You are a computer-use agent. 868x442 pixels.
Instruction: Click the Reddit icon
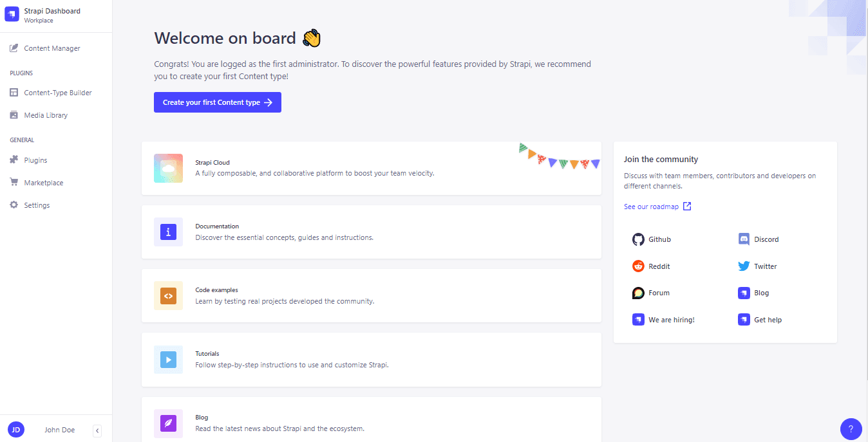tap(638, 266)
